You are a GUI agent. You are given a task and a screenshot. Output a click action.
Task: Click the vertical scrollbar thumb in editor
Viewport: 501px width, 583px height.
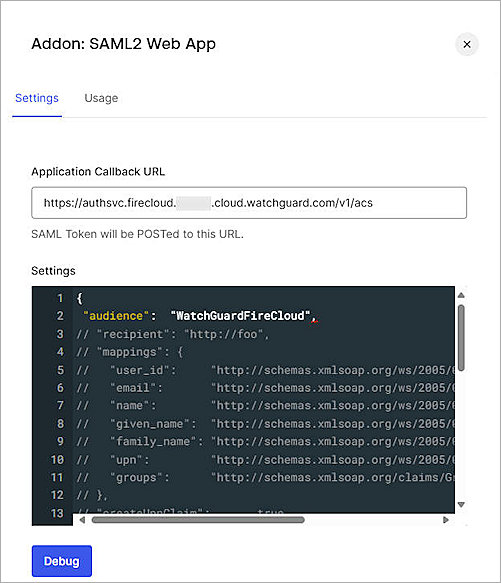click(x=461, y=338)
